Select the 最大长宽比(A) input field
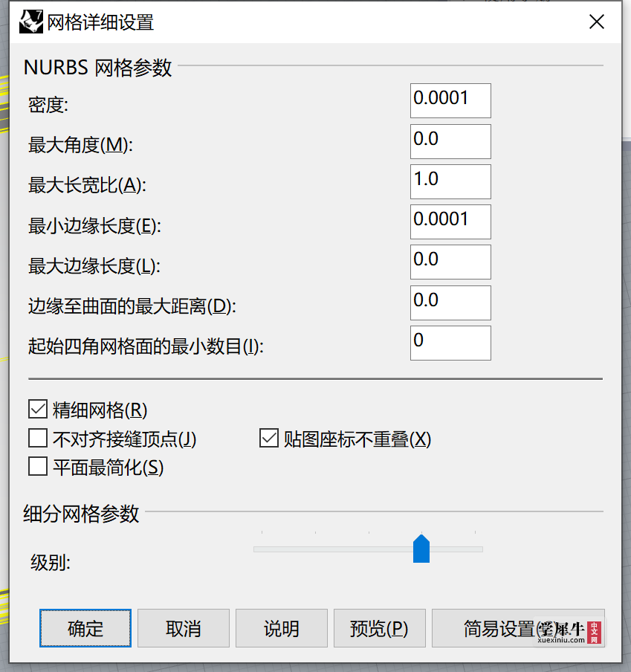This screenshot has width=631, height=672. (450, 181)
